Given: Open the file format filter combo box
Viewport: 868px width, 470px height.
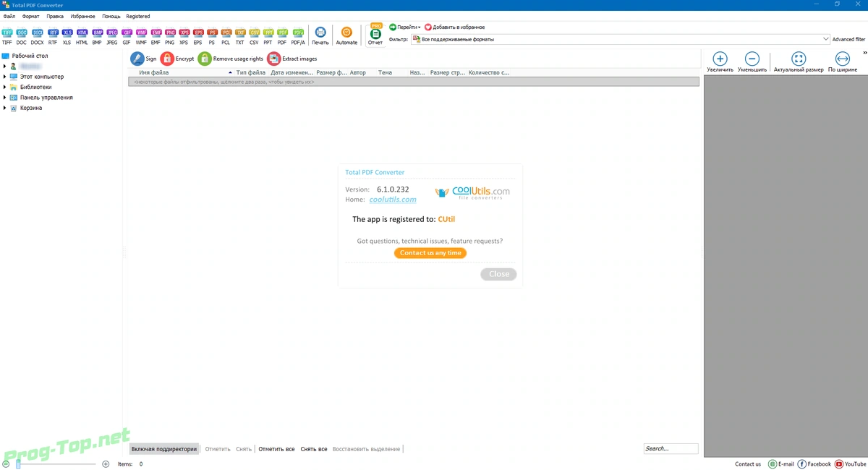Looking at the screenshot, I should pyautogui.click(x=621, y=39).
